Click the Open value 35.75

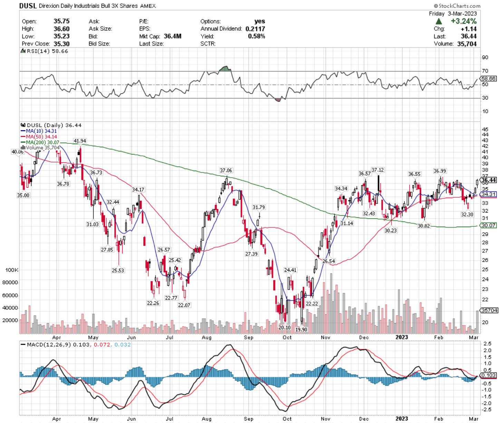(61, 21)
